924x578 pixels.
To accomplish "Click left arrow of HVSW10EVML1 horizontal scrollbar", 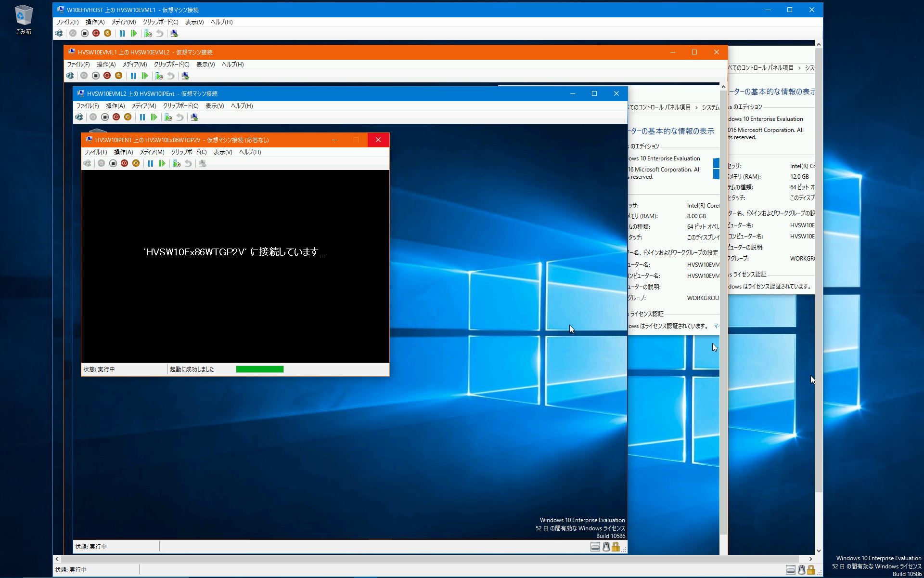I will tap(57, 559).
